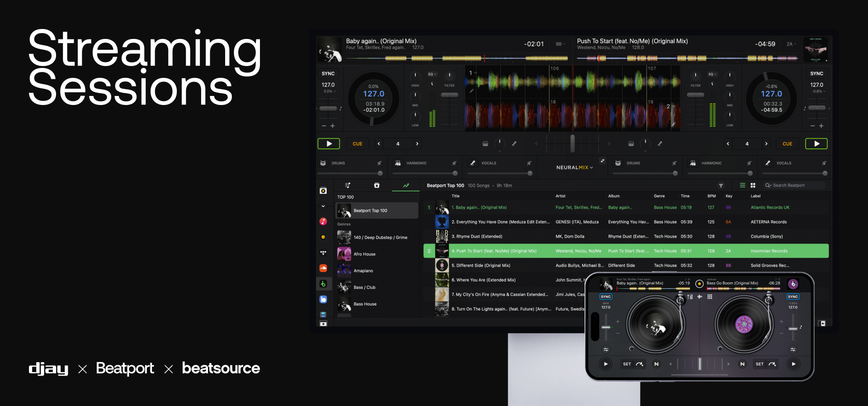This screenshot has width=868, height=406.
Task: Click the Neural Mix swap decks icon
Action: [x=602, y=161]
